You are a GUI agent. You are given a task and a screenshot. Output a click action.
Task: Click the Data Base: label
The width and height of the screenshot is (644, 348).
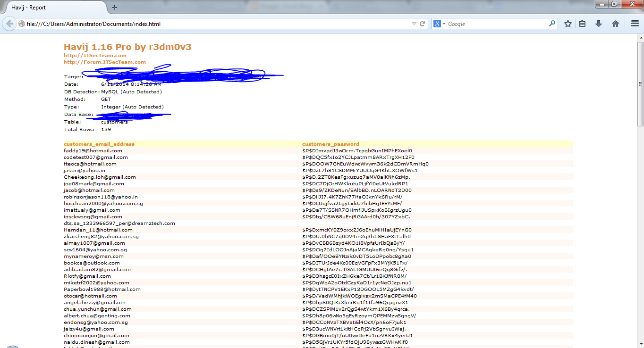click(x=78, y=114)
